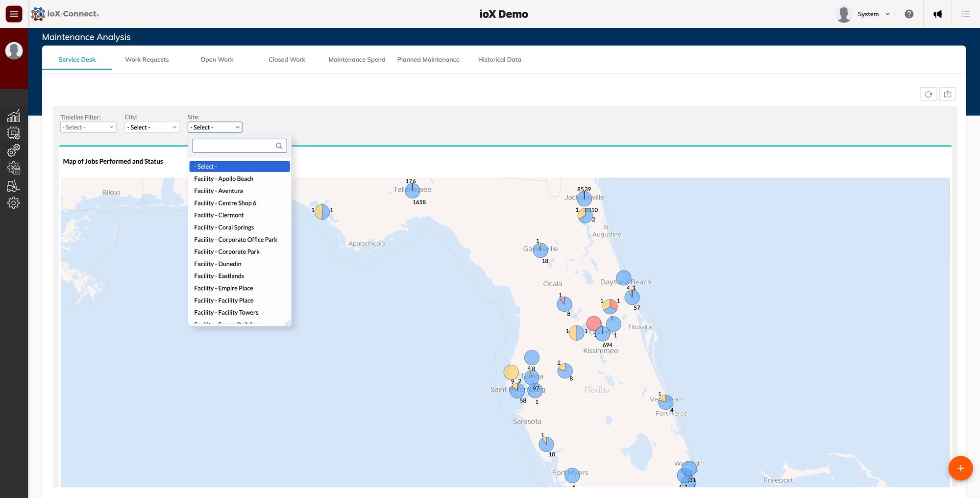Open the forklift sidebar icon
This screenshot has height=498, width=980.
[x=14, y=186]
